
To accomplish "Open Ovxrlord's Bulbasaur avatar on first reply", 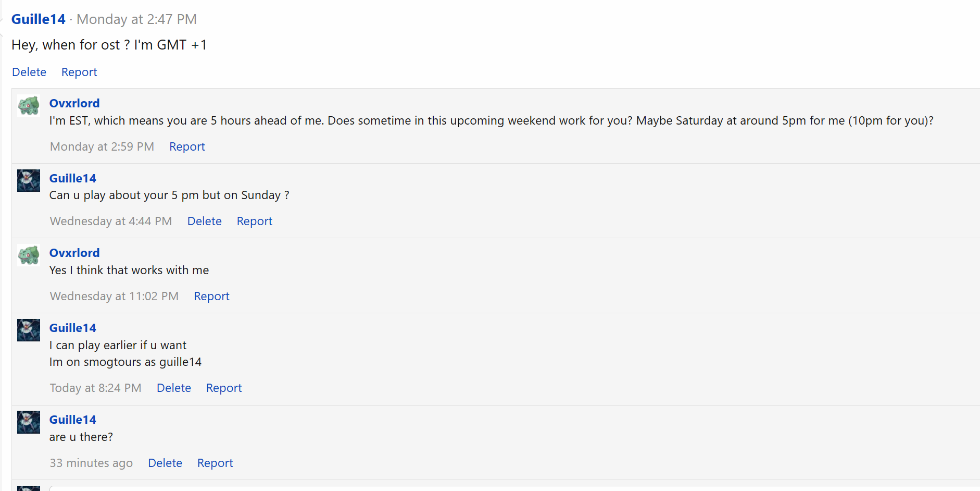I will pyautogui.click(x=29, y=106).
